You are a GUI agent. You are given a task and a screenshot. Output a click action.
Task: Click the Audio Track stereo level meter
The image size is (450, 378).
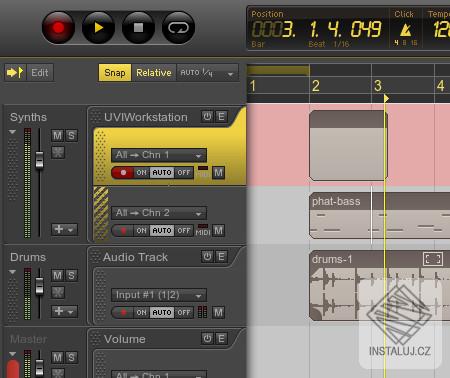tap(202, 312)
